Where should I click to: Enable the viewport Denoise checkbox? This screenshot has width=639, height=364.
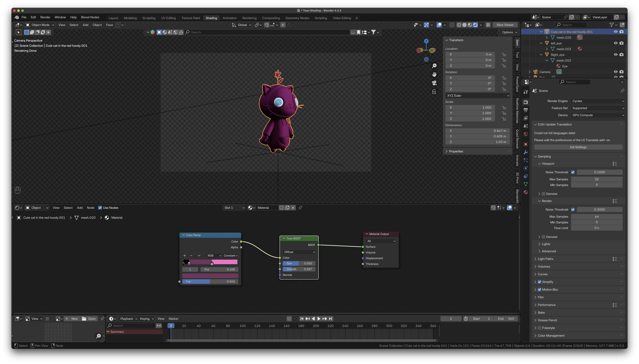(x=543, y=194)
